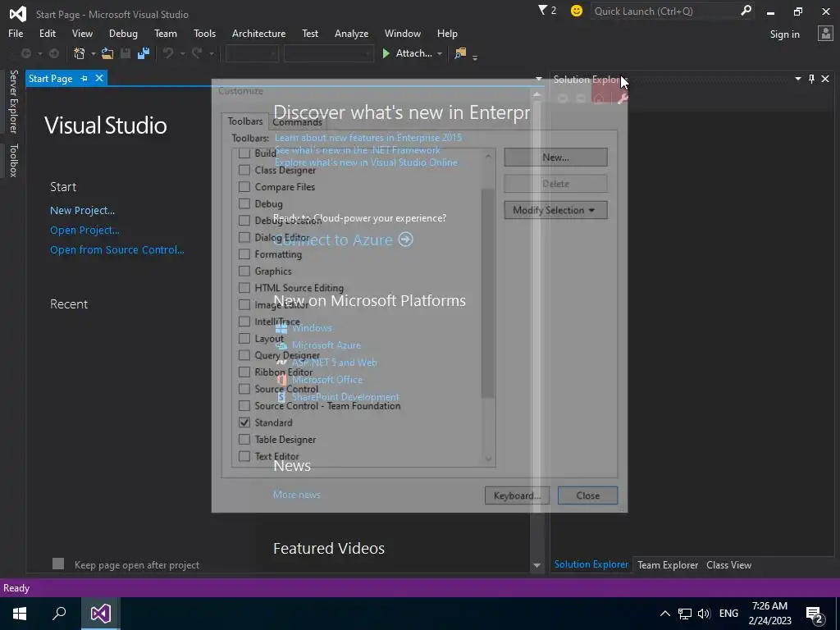Enable the Class Designer toolbar checkbox
Screen dimensions: 840x630
(244, 170)
